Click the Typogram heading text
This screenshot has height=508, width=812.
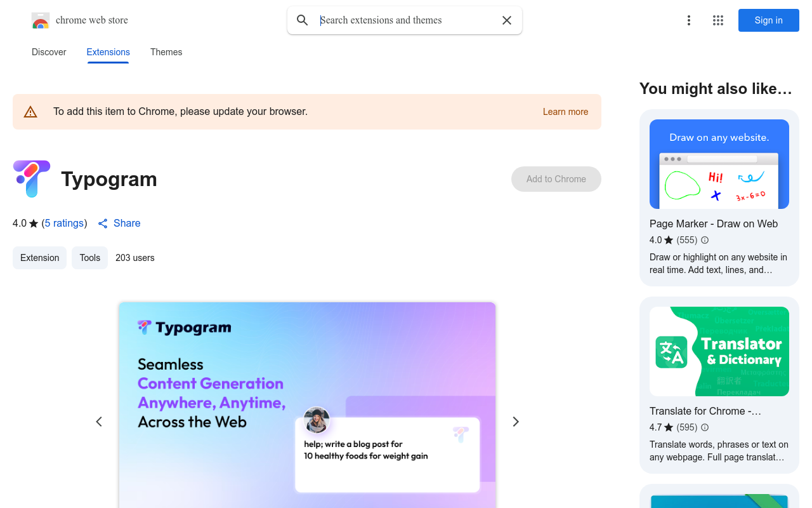click(x=109, y=179)
